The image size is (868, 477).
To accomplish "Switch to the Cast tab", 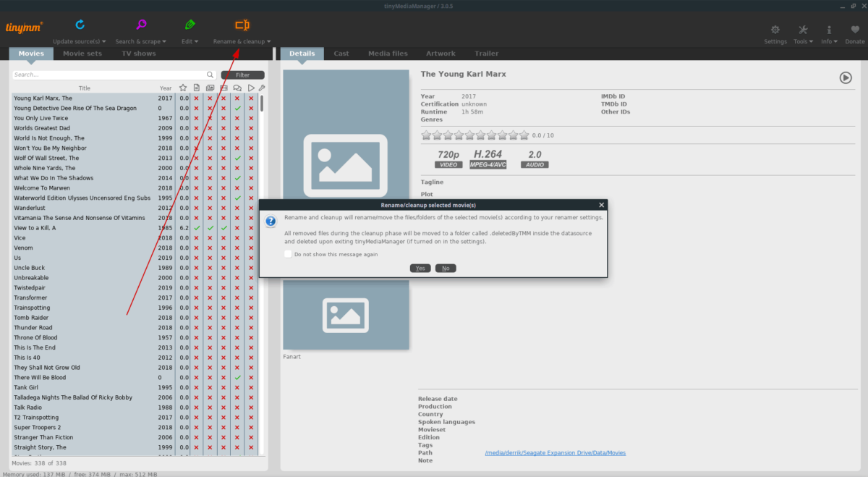I will pos(341,53).
